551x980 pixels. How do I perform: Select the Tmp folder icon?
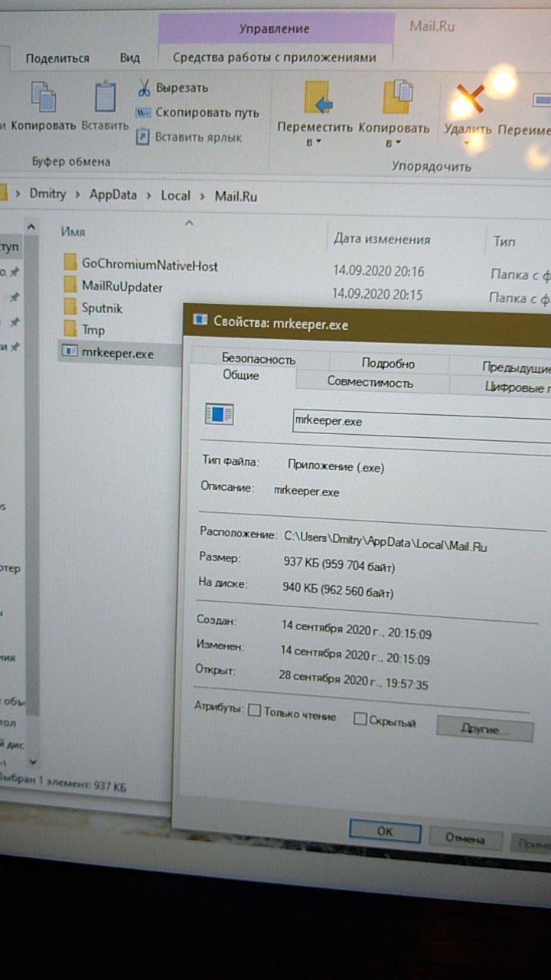coord(70,330)
